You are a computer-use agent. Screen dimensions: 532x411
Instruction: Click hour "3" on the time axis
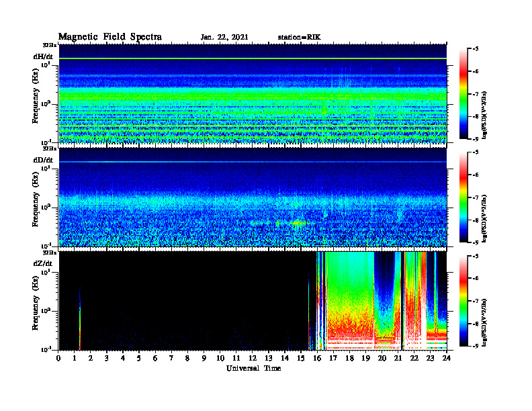[107, 358]
